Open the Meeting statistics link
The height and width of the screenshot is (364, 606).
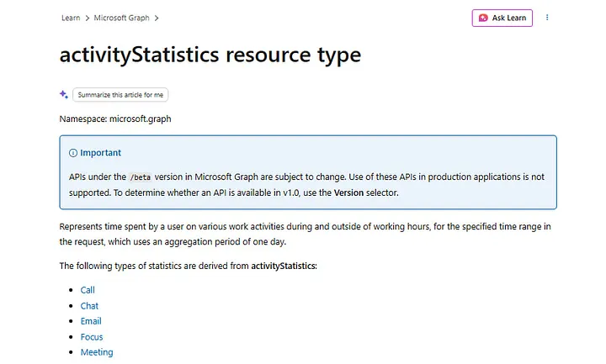tap(97, 352)
